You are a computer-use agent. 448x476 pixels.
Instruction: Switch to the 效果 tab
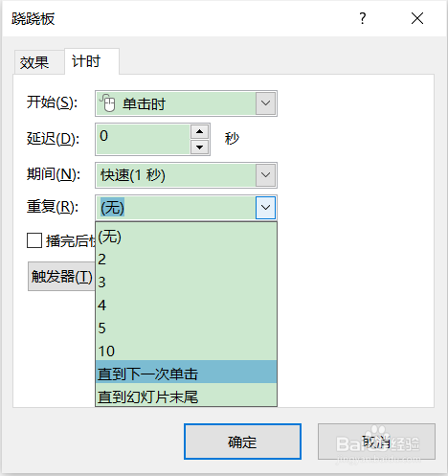34,62
